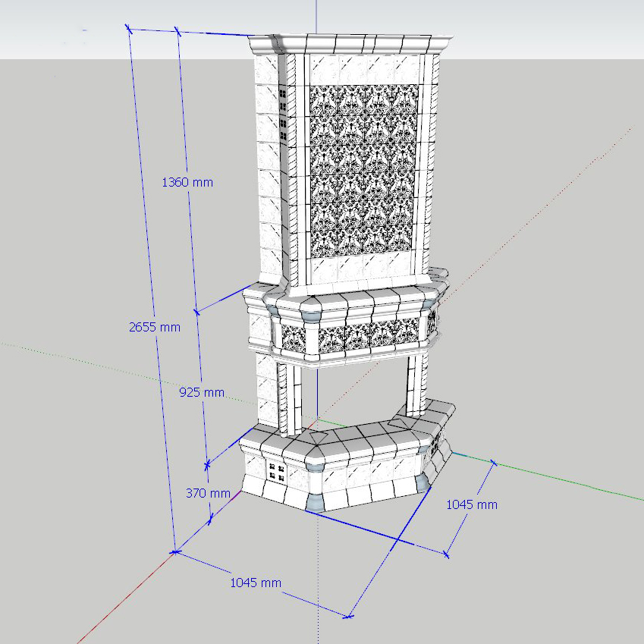Select the 1360 mm dimension label
644x644 pixels.
point(187,182)
